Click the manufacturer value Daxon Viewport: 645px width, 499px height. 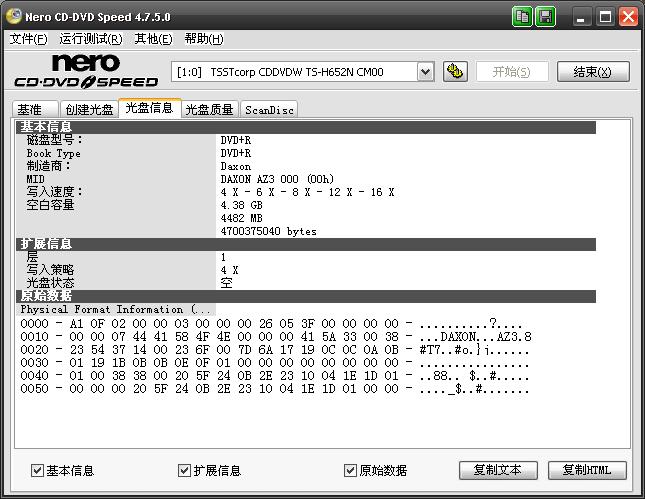point(235,167)
